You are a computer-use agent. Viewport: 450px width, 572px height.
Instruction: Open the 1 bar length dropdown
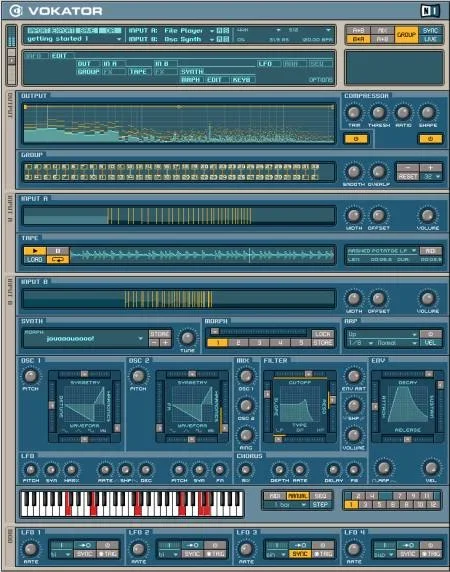pyautogui.click(x=286, y=505)
